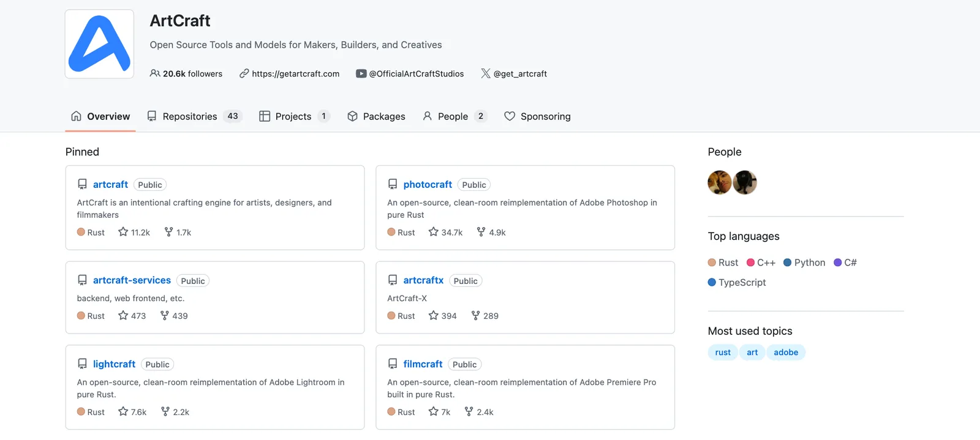Open the filmcraft repository link
Image resolution: width=980 pixels, height=440 pixels.
click(x=423, y=364)
